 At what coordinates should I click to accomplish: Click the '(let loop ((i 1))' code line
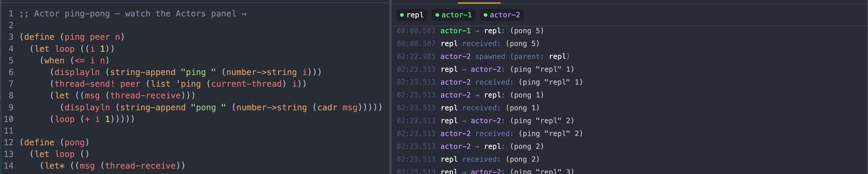point(72,49)
